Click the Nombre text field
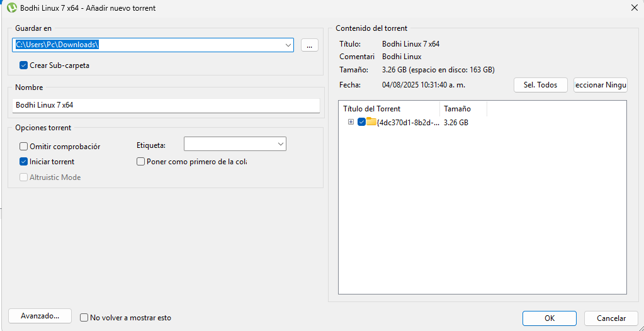The height and width of the screenshot is (331, 644). pos(166,105)
